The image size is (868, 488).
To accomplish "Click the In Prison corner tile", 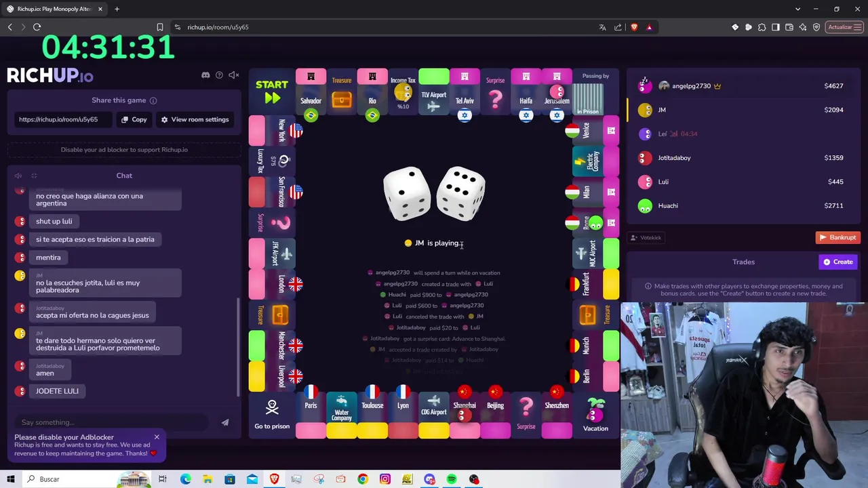I will 595,91.
